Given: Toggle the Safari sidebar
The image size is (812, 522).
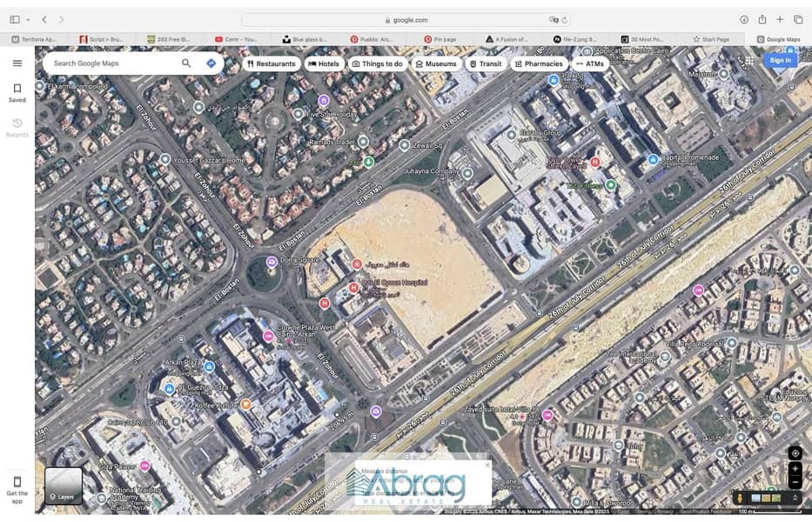Looking at the screenshot, I should click(x=15, y=19).
